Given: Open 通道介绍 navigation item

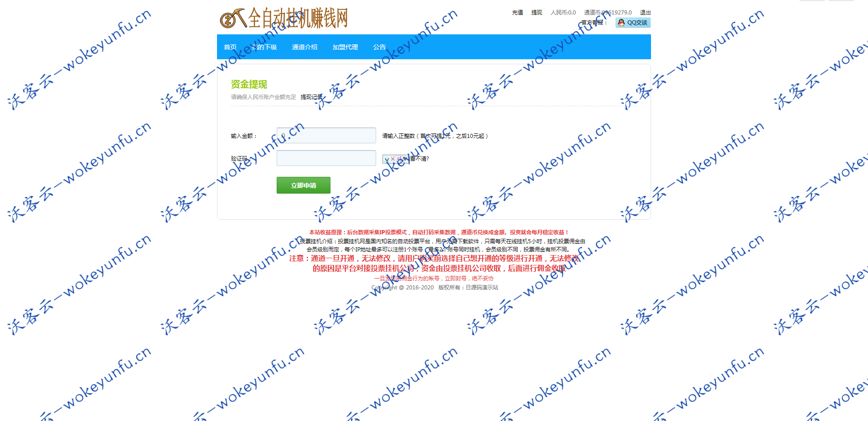Looking at the screenshot, I should coord(305,47).
